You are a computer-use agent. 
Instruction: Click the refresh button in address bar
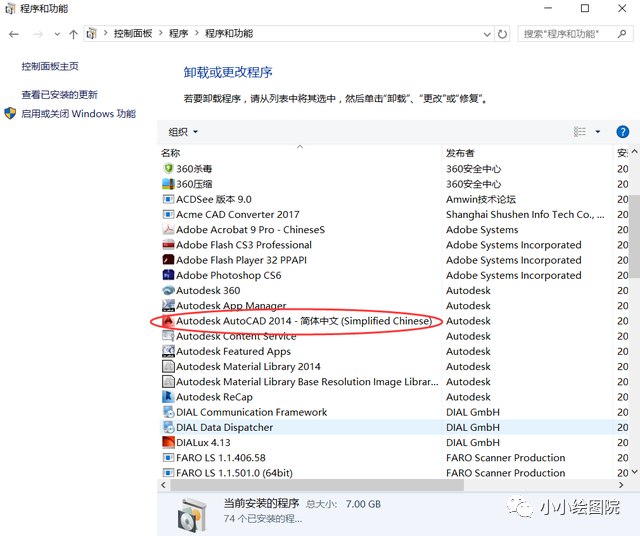point(502,34)
